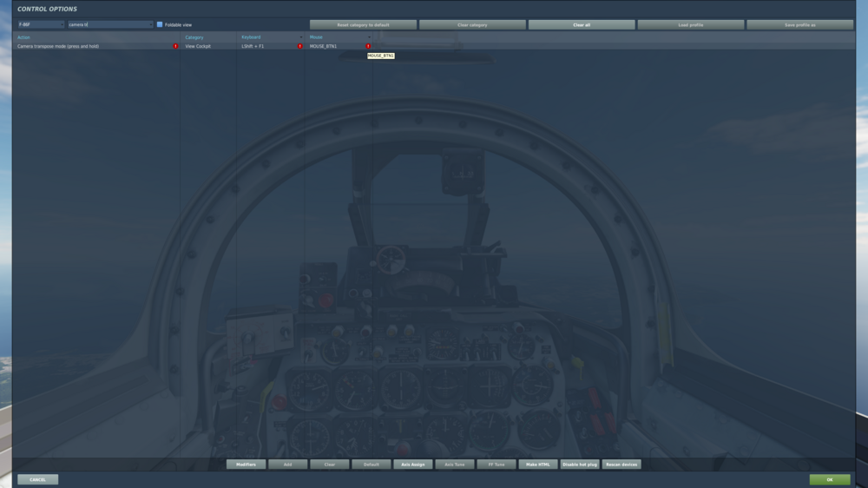Image resolution: width=868 pixels, height=488 pixels.
Task: Click the Rescan devices button
Action: [621, 465]
